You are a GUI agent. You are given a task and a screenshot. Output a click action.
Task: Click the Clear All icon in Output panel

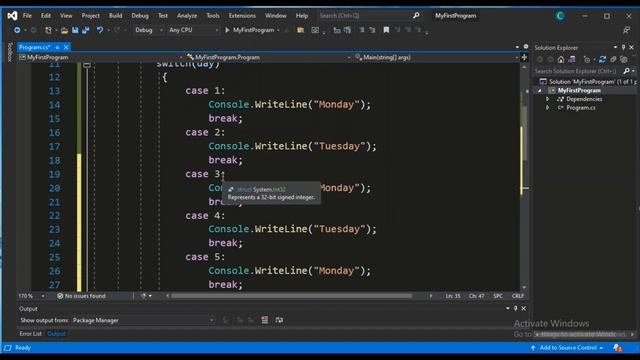(x=264, y=320)
